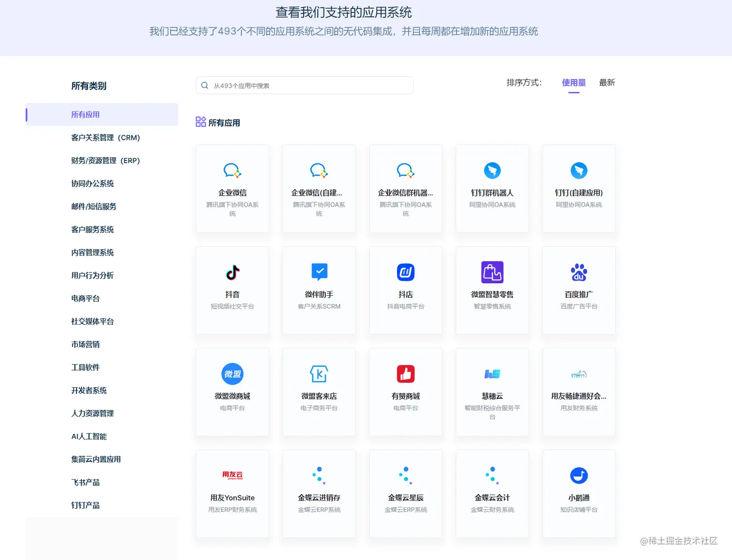Open the 市场营销 category

tap(85, 344)
